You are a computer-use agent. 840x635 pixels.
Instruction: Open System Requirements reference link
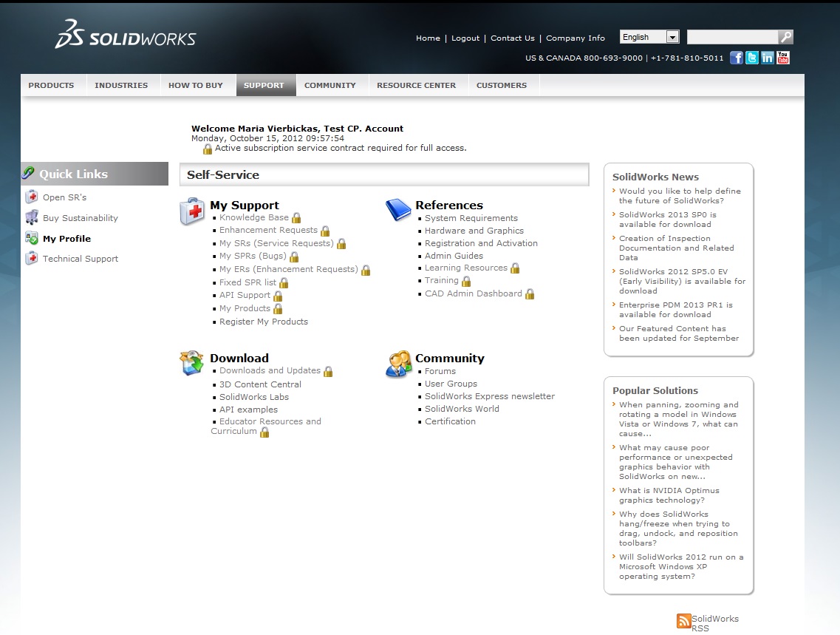tap(471, 219)
